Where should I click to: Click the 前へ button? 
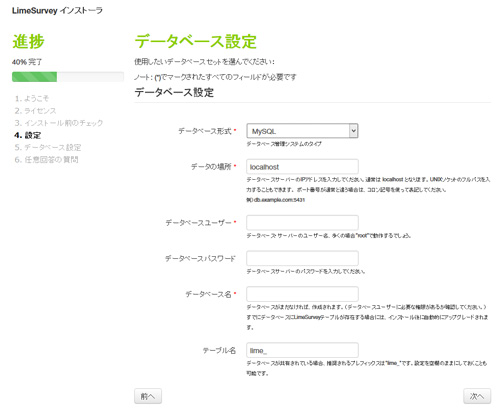148,396
